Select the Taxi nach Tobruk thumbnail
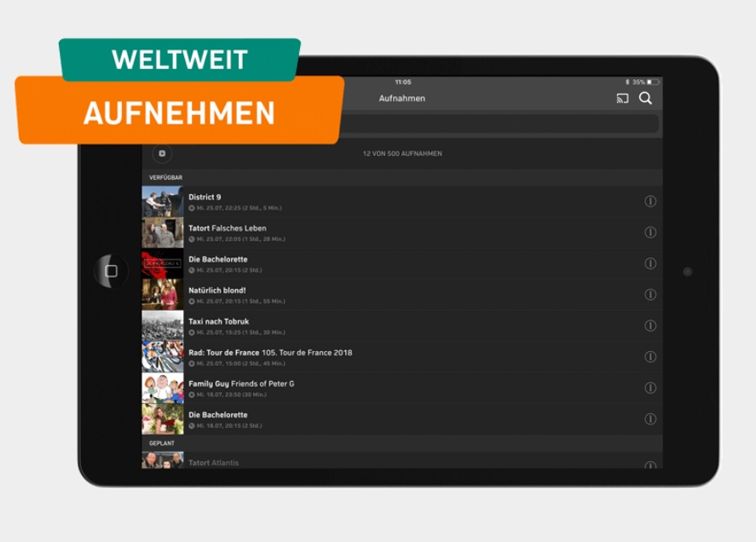The height and width of the screenshot is (542, 756). [x=163, y=326]
